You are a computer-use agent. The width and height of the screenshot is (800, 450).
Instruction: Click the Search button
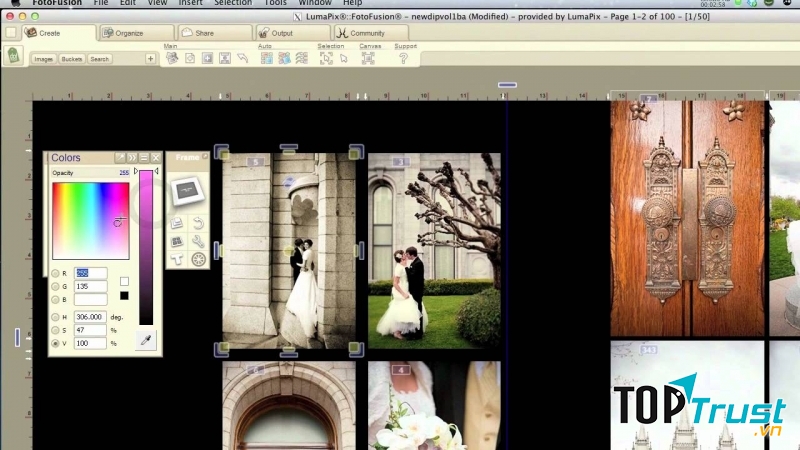pos(99,59)
